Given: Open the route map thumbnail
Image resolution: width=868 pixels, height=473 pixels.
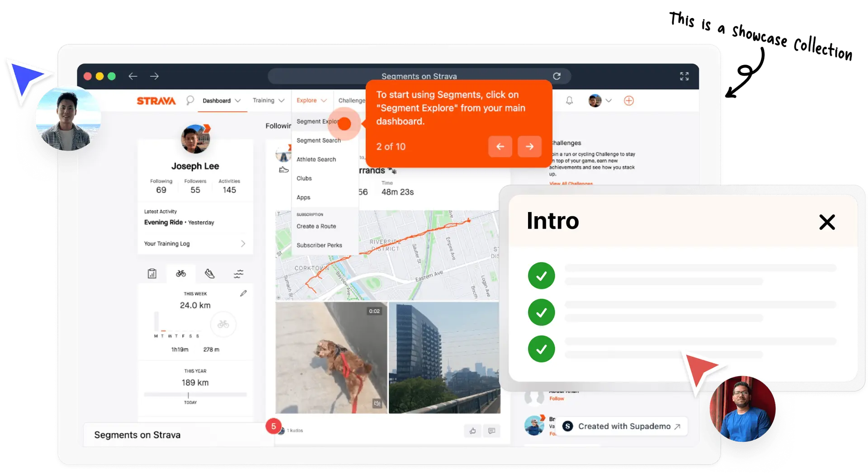Looking at the screenshot, I should (387, 255).
